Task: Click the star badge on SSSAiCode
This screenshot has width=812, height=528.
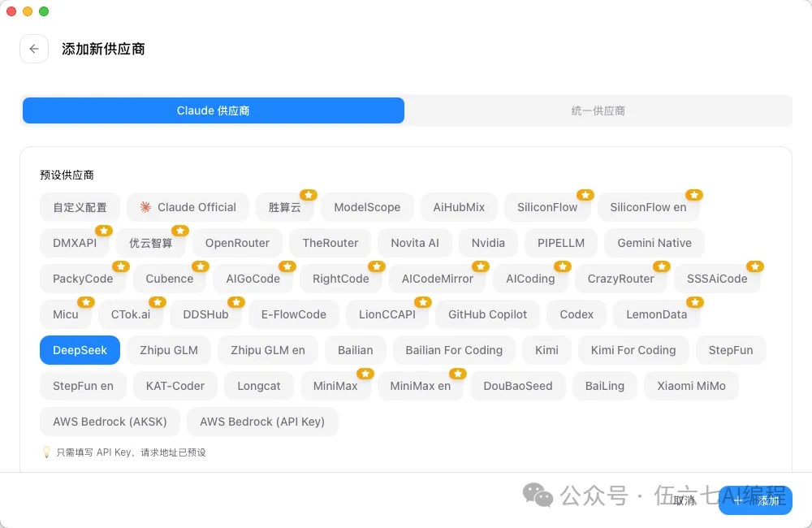Action: tap(754, 266)
